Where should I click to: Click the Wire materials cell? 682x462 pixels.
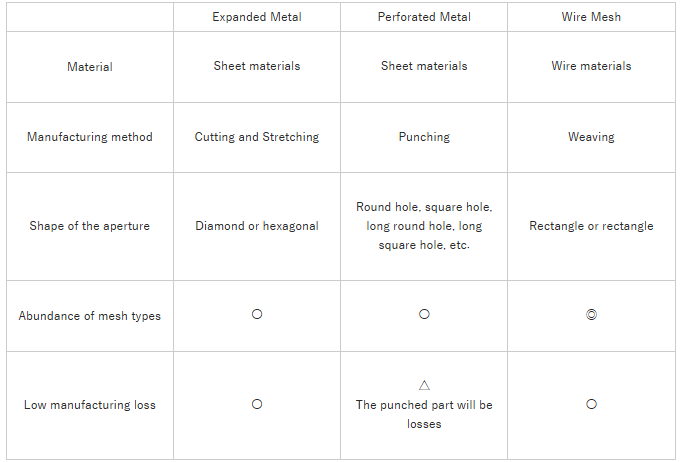click(591, 67)
